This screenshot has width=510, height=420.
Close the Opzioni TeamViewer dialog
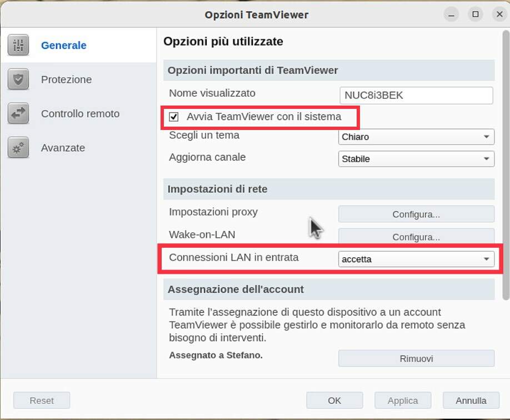click(x=499, y=14)
